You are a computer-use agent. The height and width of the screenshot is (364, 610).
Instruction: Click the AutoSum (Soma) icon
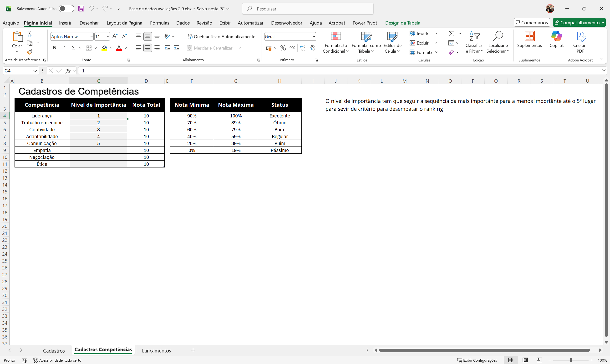coord(452,34)
